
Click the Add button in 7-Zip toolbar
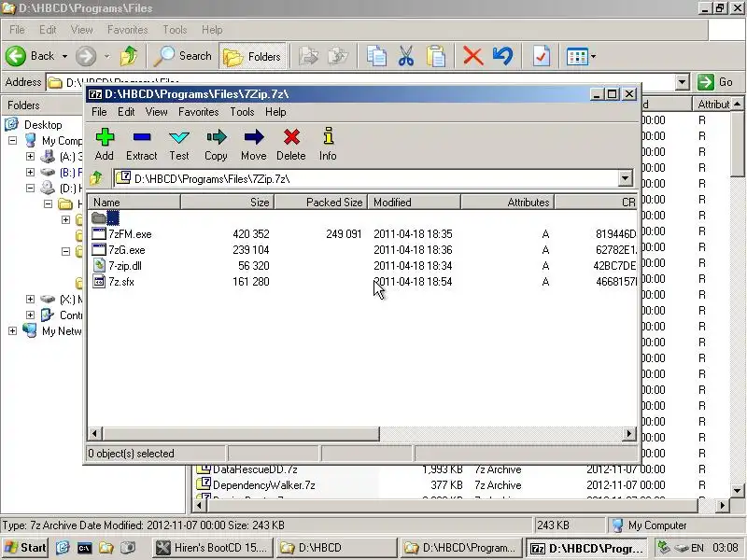tap(105, 145)
